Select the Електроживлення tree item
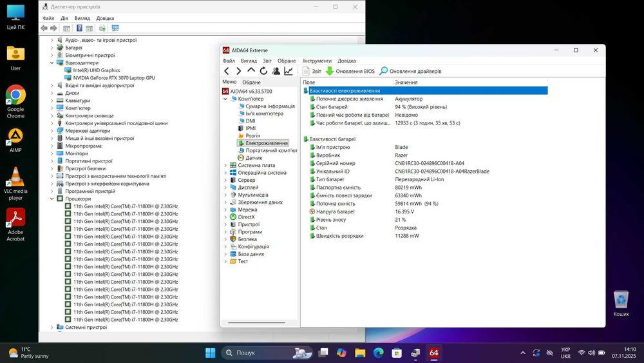 pyautogui.click(x=267, y=143)
